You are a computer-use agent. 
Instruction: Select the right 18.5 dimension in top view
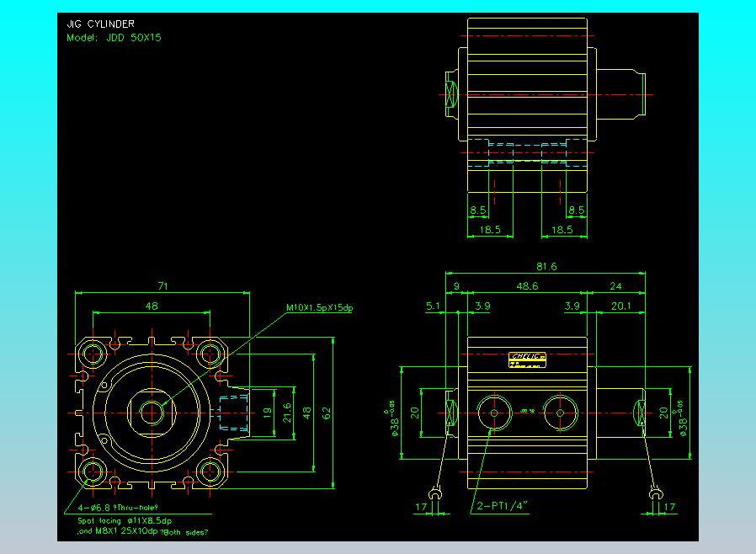(x=562, y=230)
